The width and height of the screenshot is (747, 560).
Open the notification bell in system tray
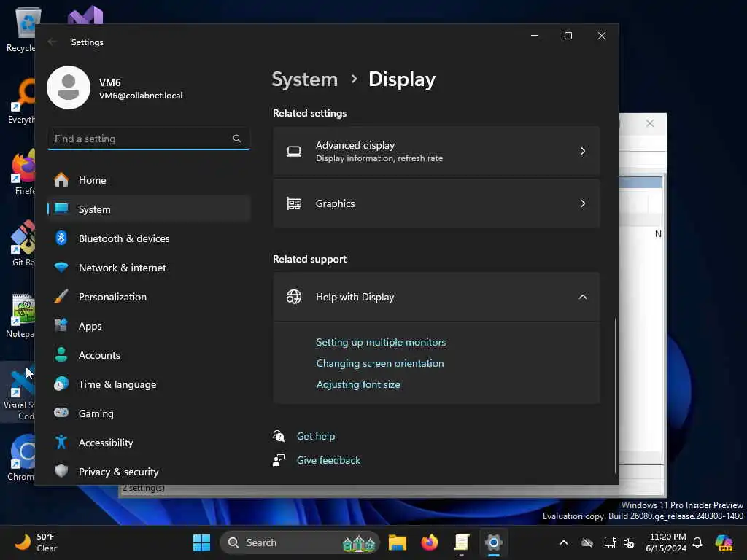(697, 542)
